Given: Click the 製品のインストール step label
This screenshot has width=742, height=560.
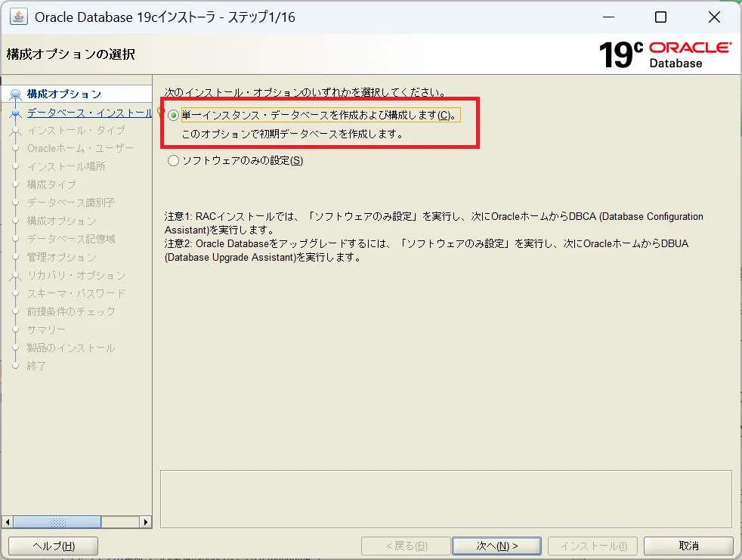Looking at the screenshot, I should [x=71, y=348].
